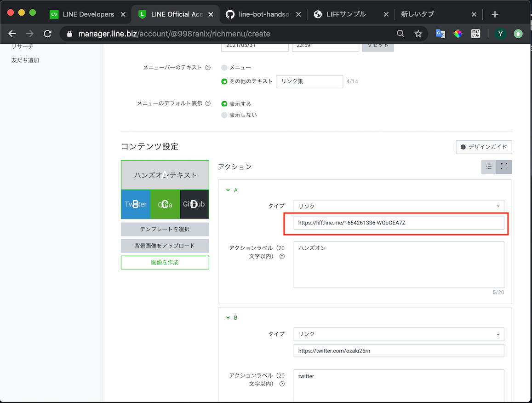Viewport: 532px width, 403px height.
Task: Click the 画像を作成 button
Action: point(165,262)
